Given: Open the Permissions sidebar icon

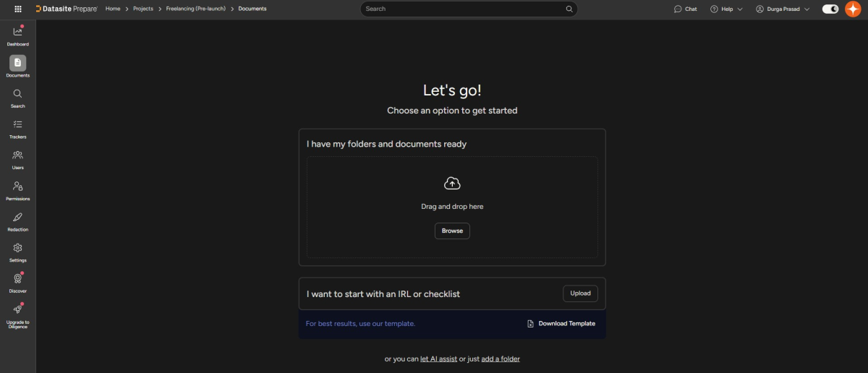Looking at the screenshot, I should click(18, 186).
